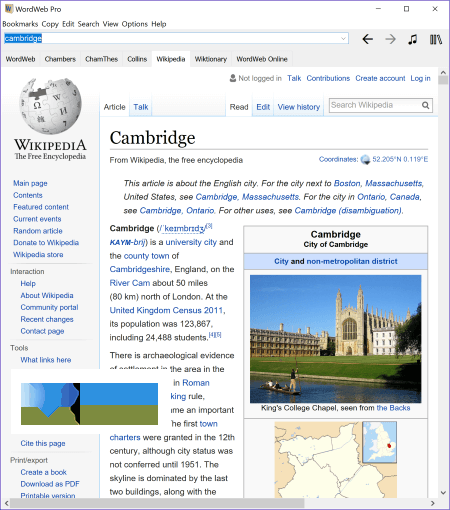450x510 pixels.
Task: Click Download as PDF link
Action: [x=50, y=484]
